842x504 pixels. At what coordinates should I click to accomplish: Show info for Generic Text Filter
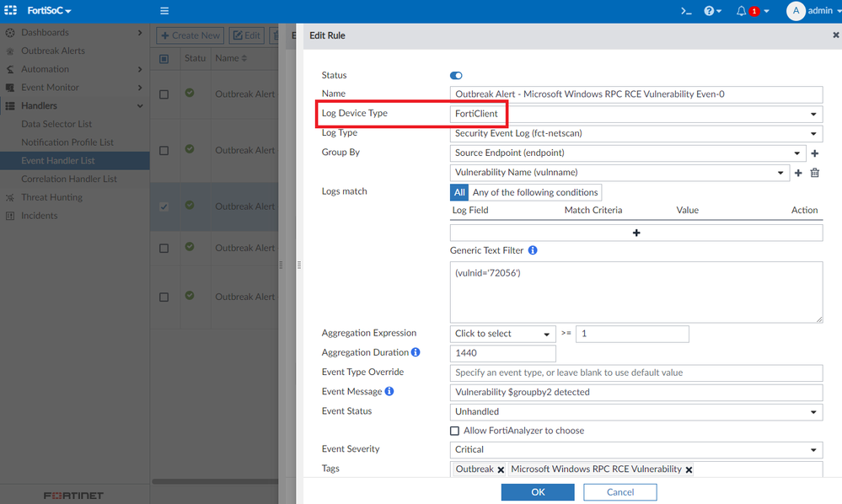[533, 250]
